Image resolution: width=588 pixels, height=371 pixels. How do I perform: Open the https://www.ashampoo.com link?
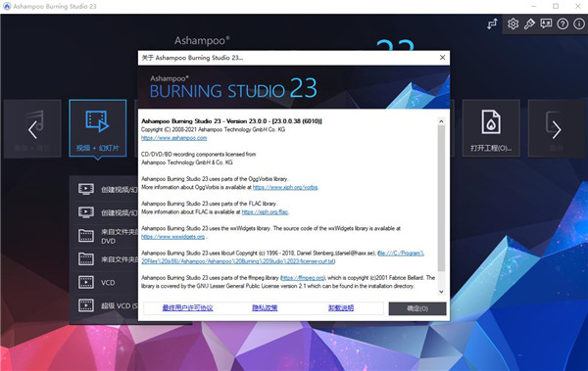tap(174, 138)
